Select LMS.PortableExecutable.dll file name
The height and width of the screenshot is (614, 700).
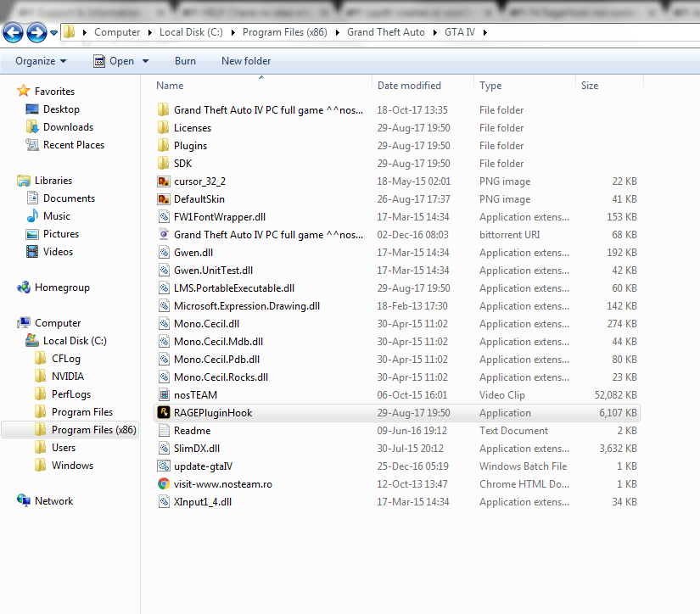(x=234, y=288)
